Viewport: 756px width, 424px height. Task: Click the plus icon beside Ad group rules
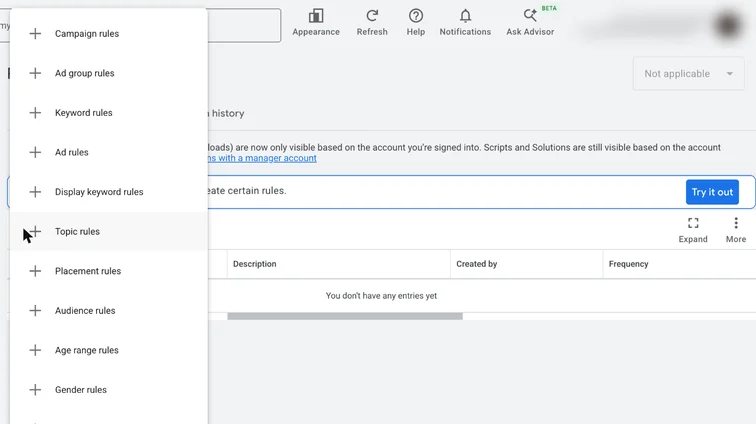(x=35, y=73)
